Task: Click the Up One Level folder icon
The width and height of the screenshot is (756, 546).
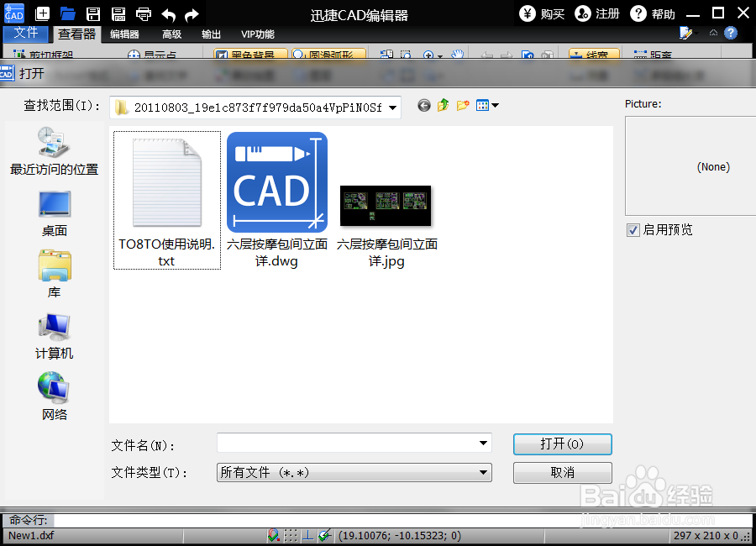Action: [443, 105]
